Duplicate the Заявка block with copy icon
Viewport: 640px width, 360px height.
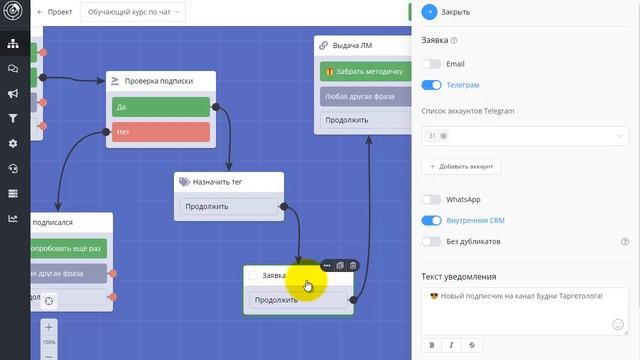pos(340,266)
